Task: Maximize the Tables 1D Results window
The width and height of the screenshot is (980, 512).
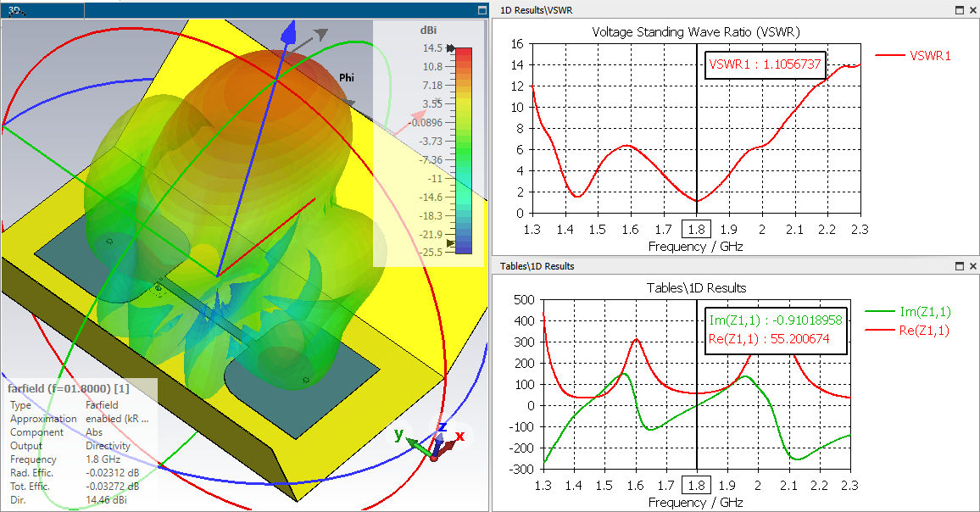Action: tap(960, 265)
